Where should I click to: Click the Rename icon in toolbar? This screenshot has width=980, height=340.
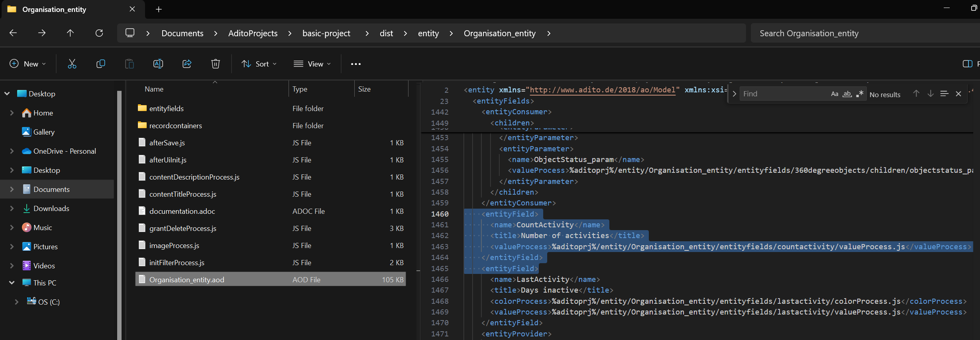coord(158,64)
